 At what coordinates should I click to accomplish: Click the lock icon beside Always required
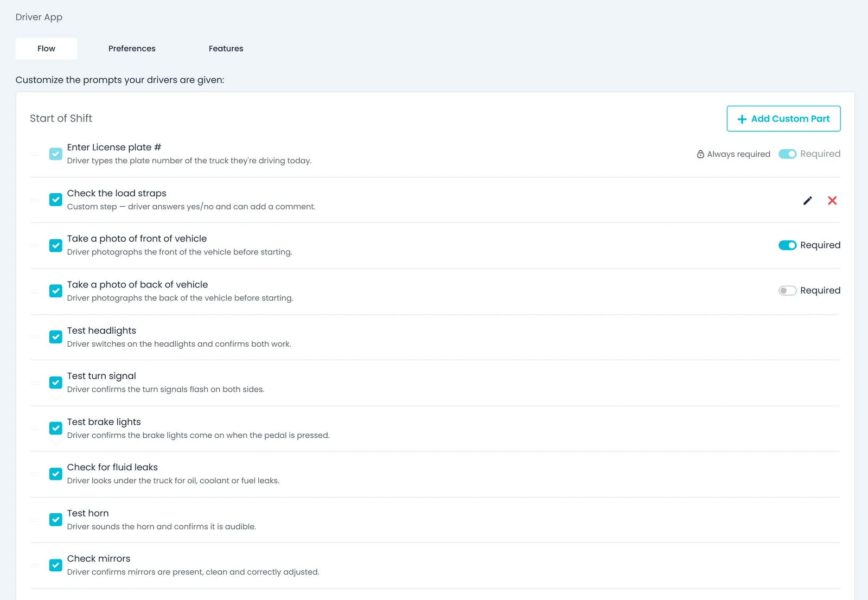tap(700, 154)
